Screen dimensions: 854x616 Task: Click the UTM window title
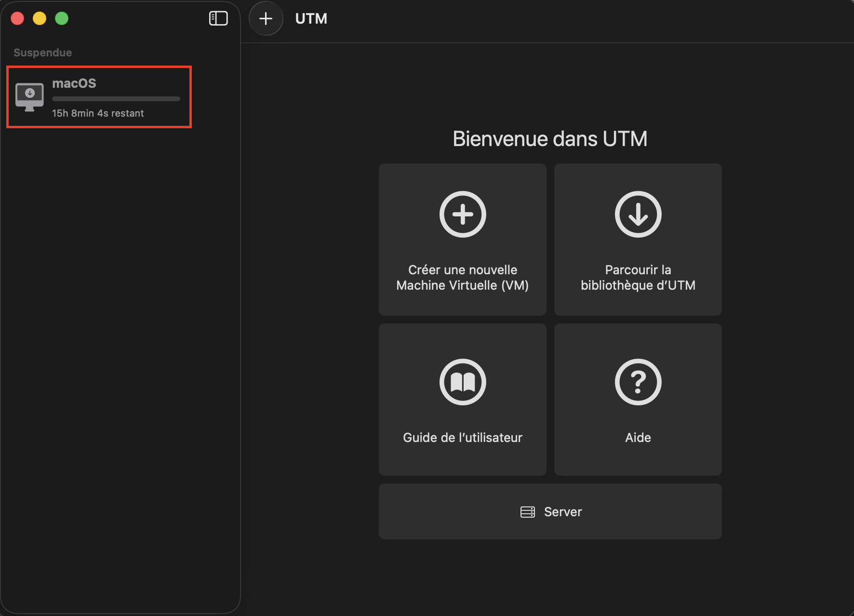(x=311, y=18)
